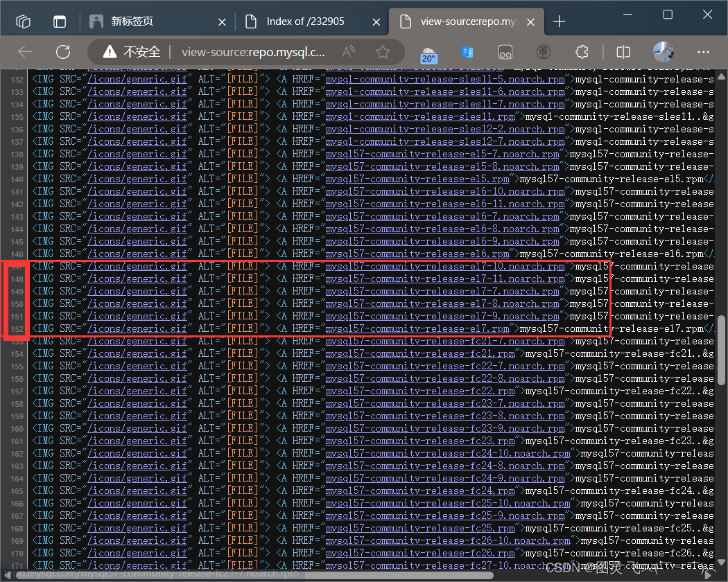Screen dimensions: 728x582
Task: Open link mysql57-community-release-el7.rpm
Action: point(417,329)
